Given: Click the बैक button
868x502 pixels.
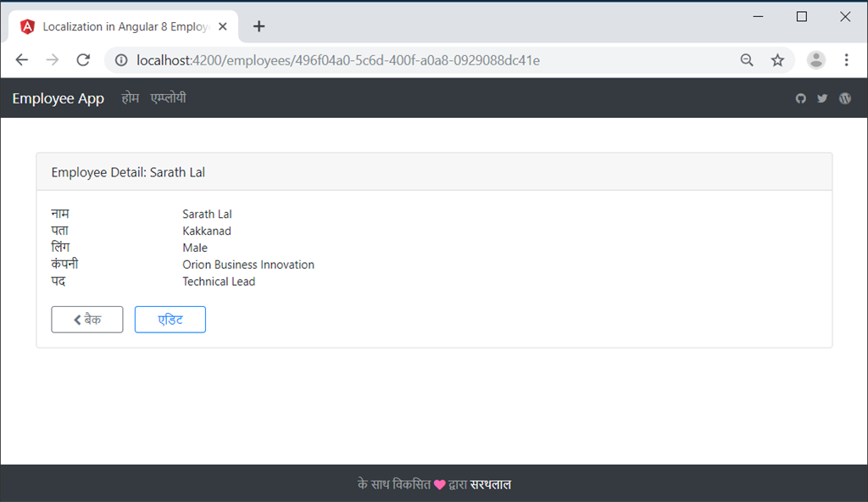Looking at the screenshot, I should coord(86,320).
